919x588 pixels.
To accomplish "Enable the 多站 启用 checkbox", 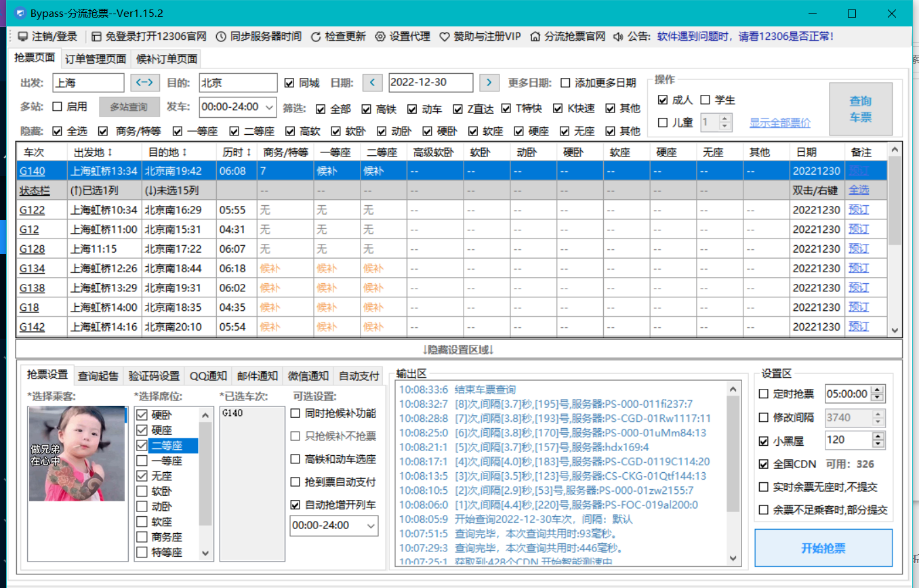I will click(x=57, y=106).
